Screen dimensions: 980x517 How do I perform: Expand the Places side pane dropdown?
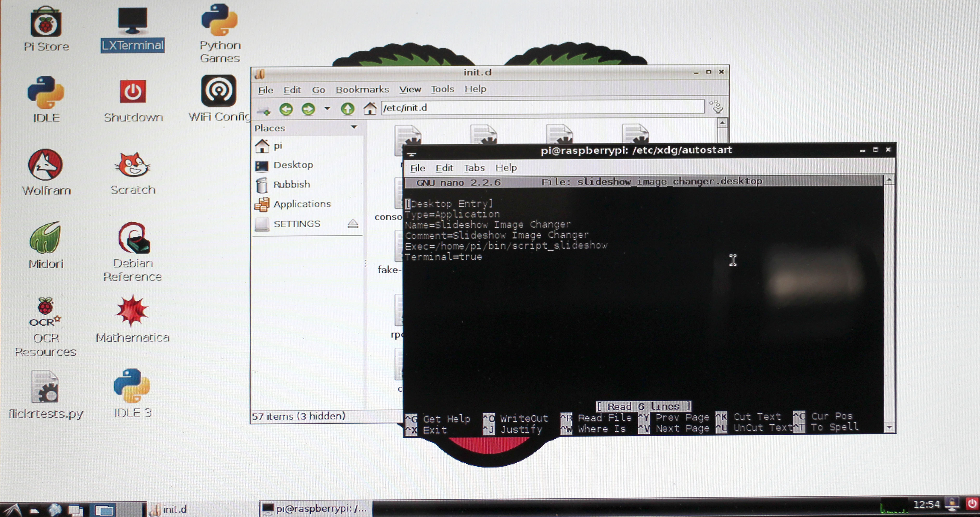click(x=354, y=127)
